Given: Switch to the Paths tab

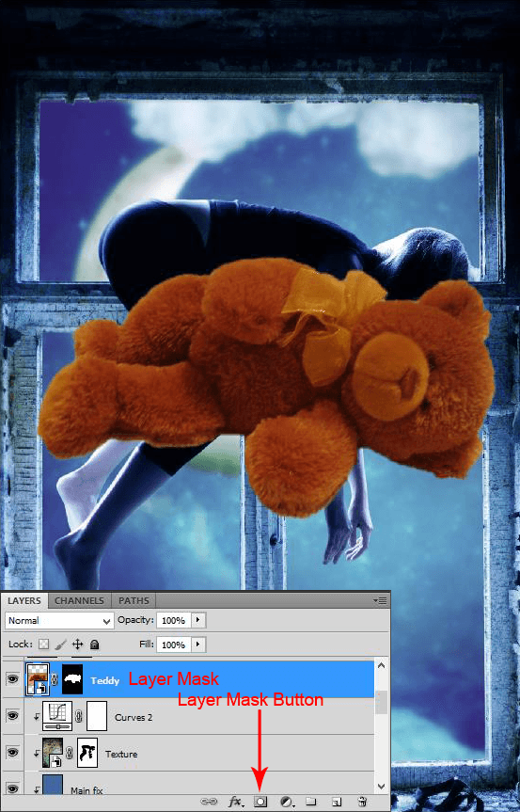Looking at the screenshot, I should 134,600.
